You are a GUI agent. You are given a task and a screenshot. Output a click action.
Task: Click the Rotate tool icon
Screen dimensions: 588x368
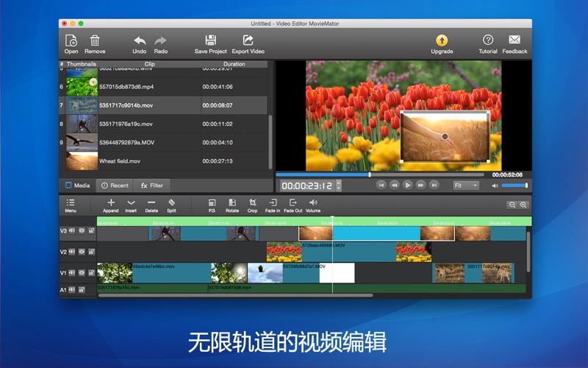[232, 202]
